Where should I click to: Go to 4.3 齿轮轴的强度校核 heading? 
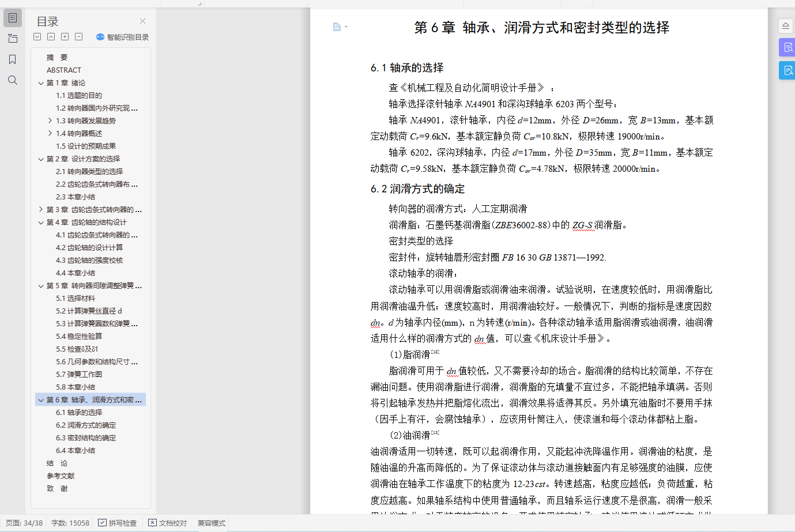[89, 261]
